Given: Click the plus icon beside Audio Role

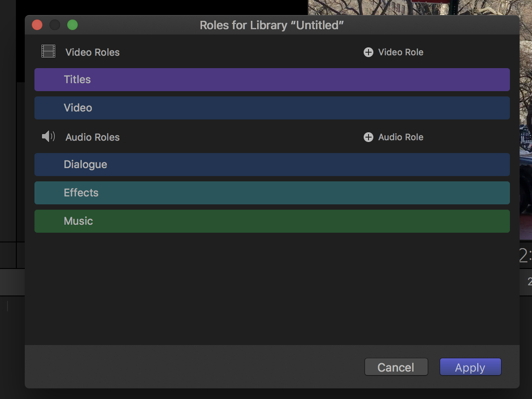Looking at the screenshot, I should pyautogui.click(x=369, y=137).
